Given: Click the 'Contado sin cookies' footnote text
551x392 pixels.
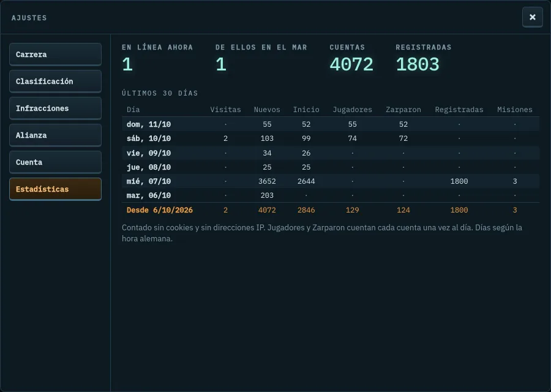Looking at the screenshot, I should (322, 233).
